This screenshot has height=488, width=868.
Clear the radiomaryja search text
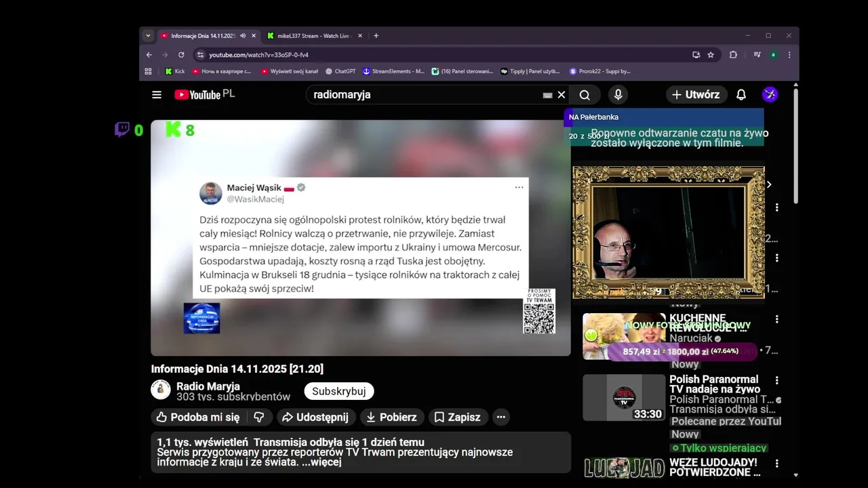(561, 95)
